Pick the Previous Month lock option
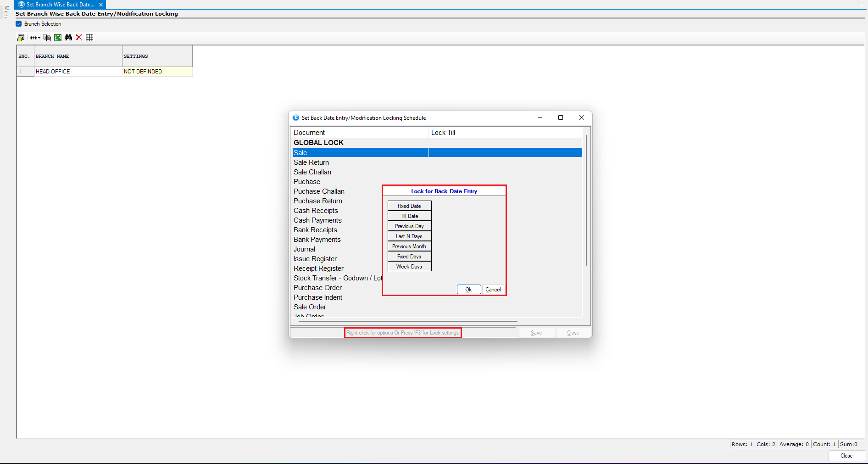 [409, 246]
